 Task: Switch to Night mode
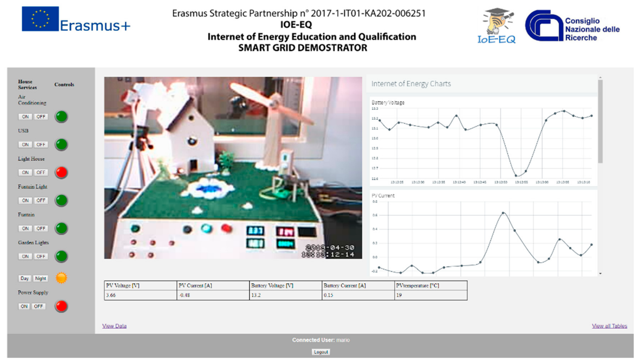click(40, 279)
